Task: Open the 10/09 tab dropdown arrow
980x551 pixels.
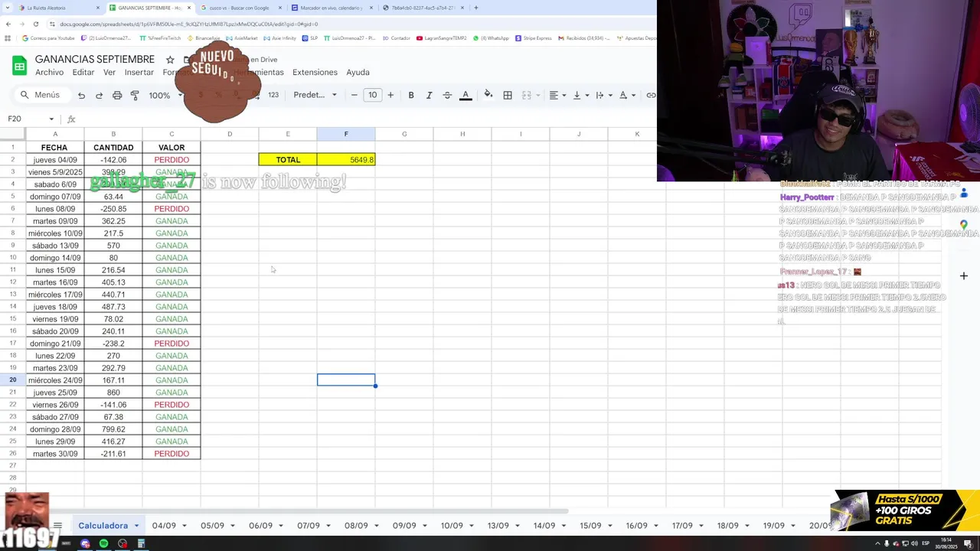Action: [472, 526]
